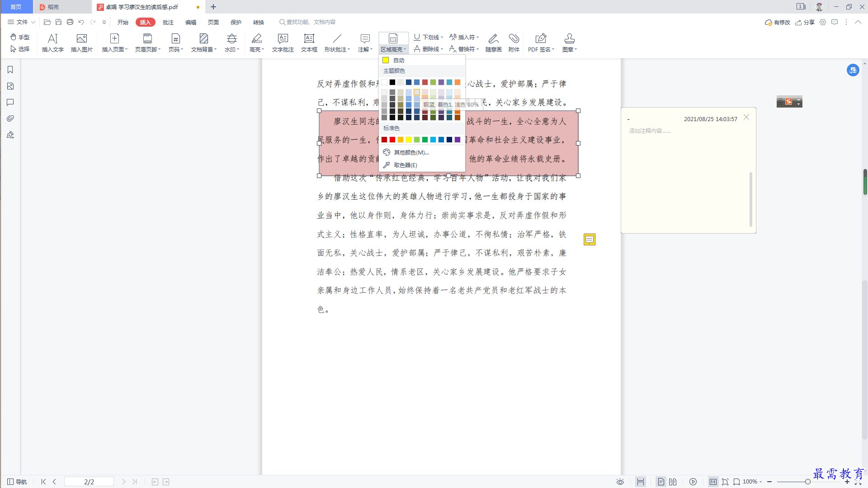Pick the standard red color swatch
868x488 pixels.
point(392,140)
